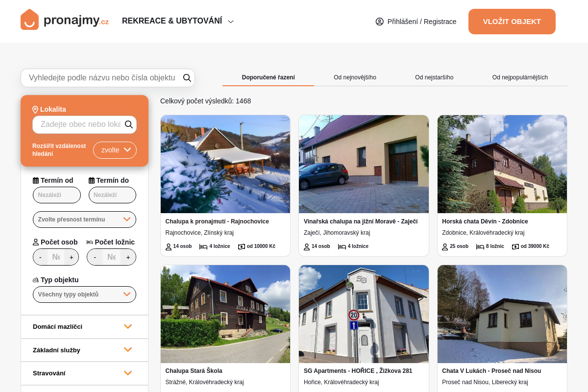Open 'Zvolte přesnost termínu' dropdown
Screen dimensions: 588x392
[84, 220]
